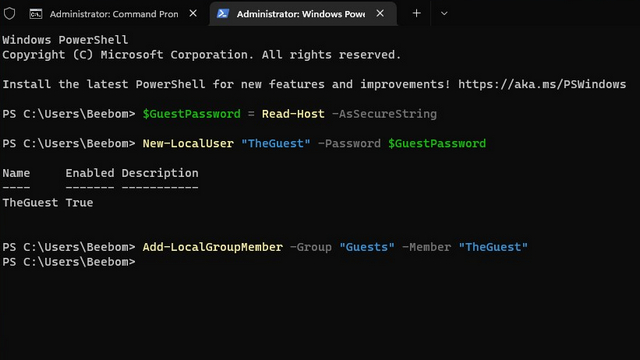Click the Command Prompt tab icon

coord(36,14)
